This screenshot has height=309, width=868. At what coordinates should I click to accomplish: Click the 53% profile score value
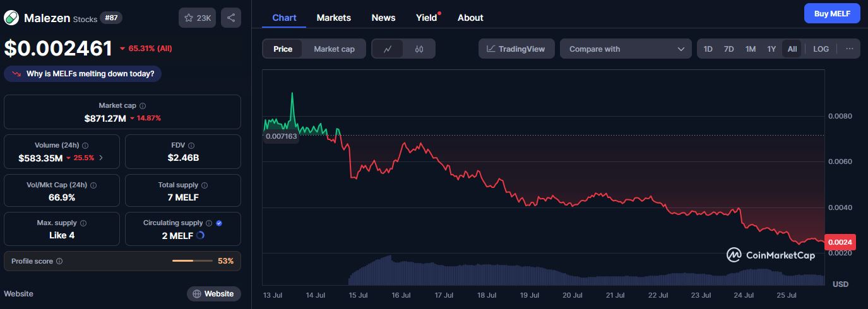coord(225,260)
